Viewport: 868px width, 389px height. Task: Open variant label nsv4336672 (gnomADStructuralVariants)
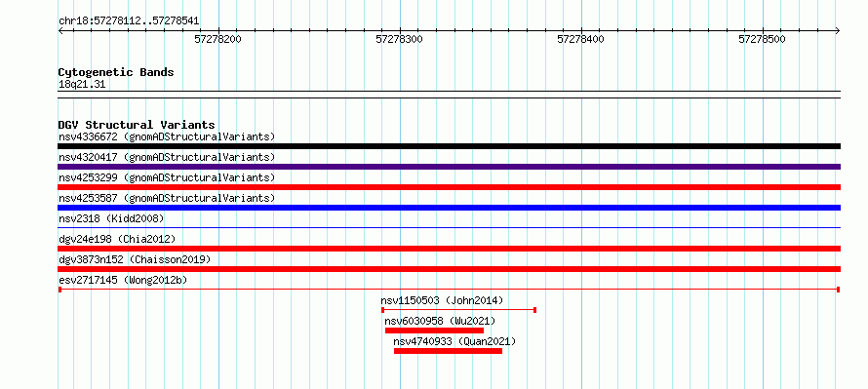(x=167, y=136)
